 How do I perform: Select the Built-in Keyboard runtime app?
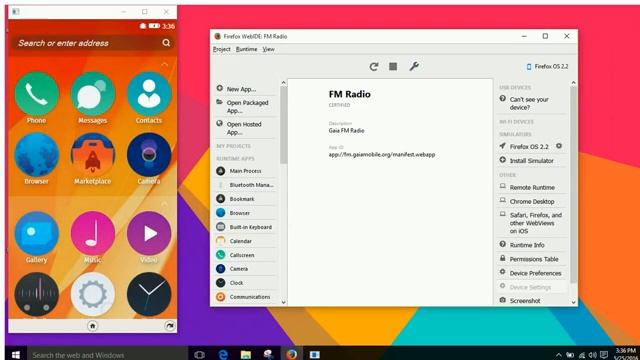tap(245, 227)
